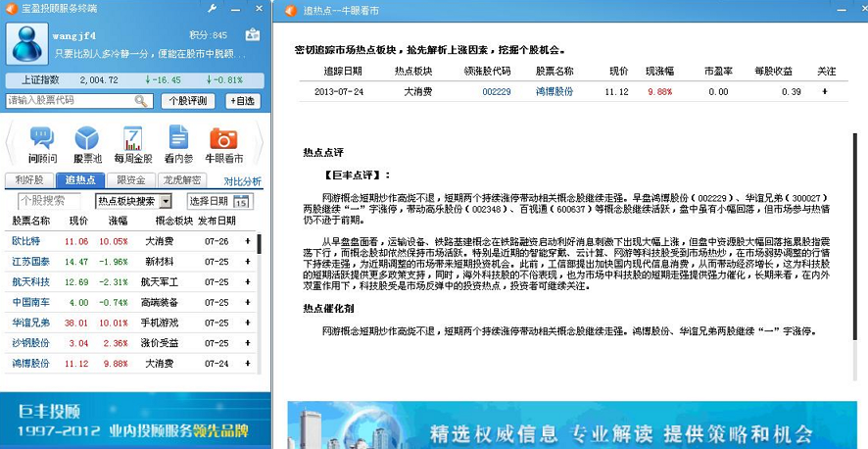Open the 每周金股 weekly picks icon

coord(133,144)
